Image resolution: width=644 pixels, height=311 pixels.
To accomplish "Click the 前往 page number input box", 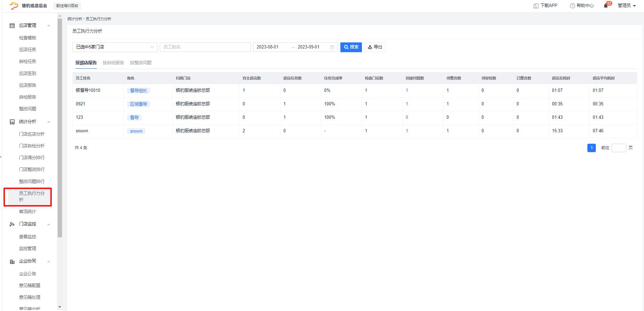I will pos(618,148).
